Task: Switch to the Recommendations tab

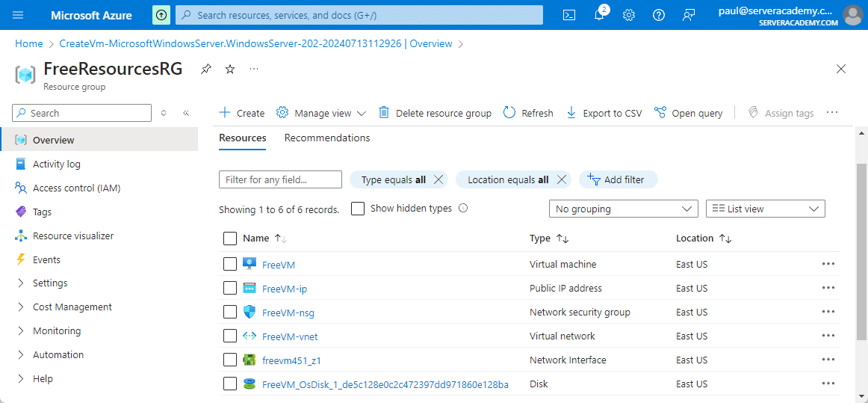Action: 327,138
